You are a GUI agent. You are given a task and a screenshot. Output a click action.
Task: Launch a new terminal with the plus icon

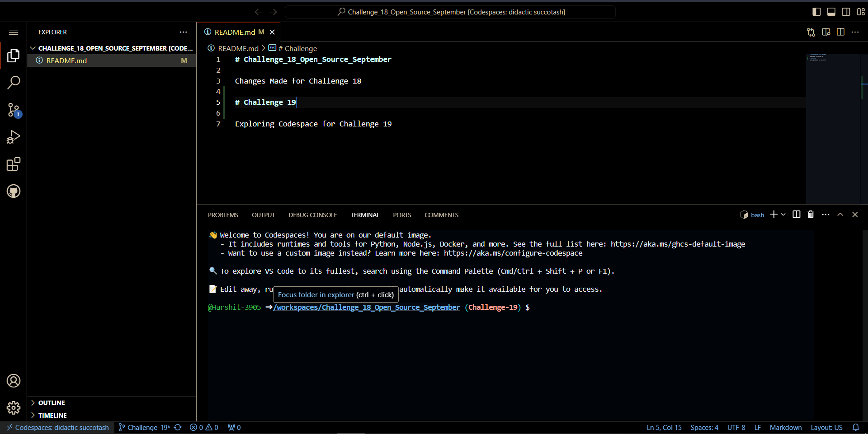click(x=774, y=215)
